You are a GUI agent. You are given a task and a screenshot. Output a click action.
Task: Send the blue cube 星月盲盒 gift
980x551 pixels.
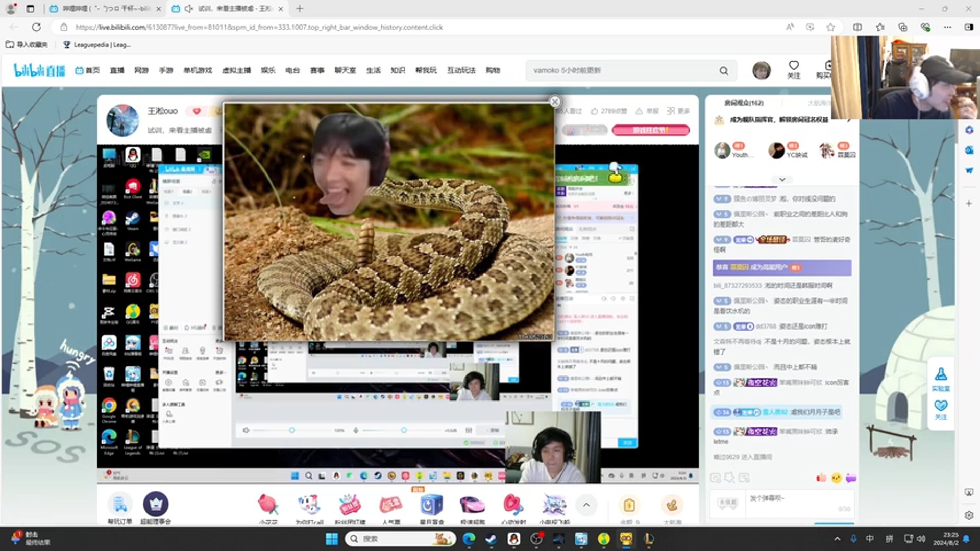[432, 505]
